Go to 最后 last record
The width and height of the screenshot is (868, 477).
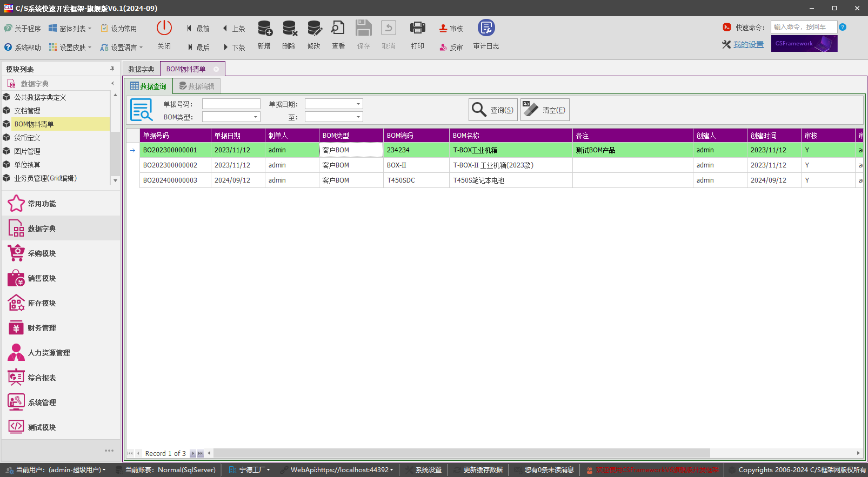click(x=198, y=48)
